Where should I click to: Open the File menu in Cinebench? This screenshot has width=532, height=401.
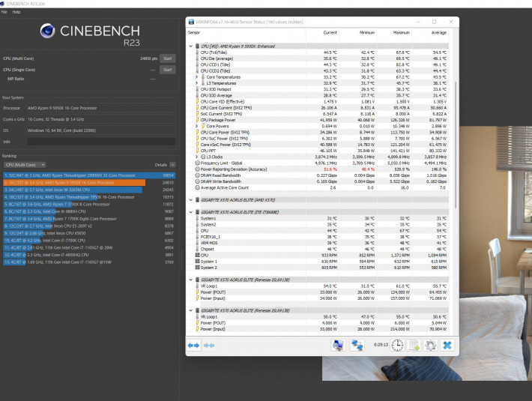tap(4, 12)
